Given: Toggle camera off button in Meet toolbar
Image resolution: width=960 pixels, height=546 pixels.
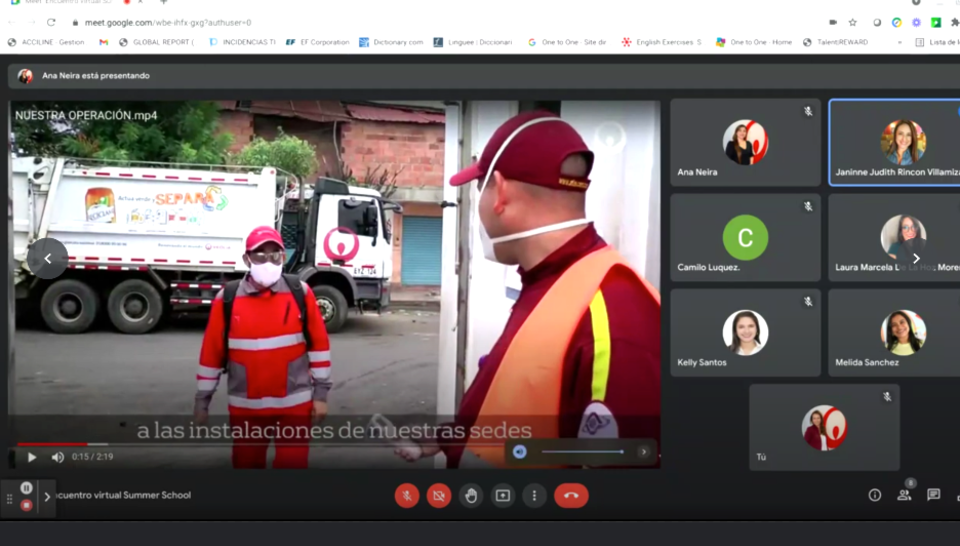Looking at the screenshot, I should click(438, 496).
